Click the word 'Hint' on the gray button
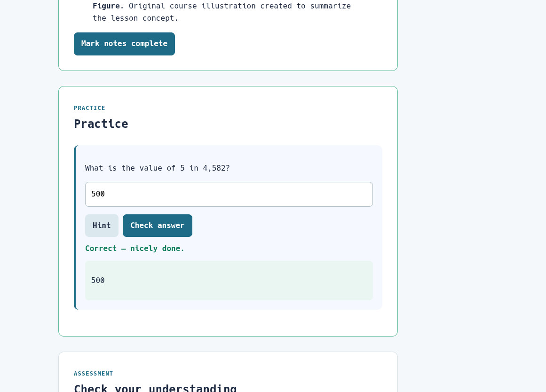This screenshot has height=392, width=546. pyautogui.click(x=102, y=226)
